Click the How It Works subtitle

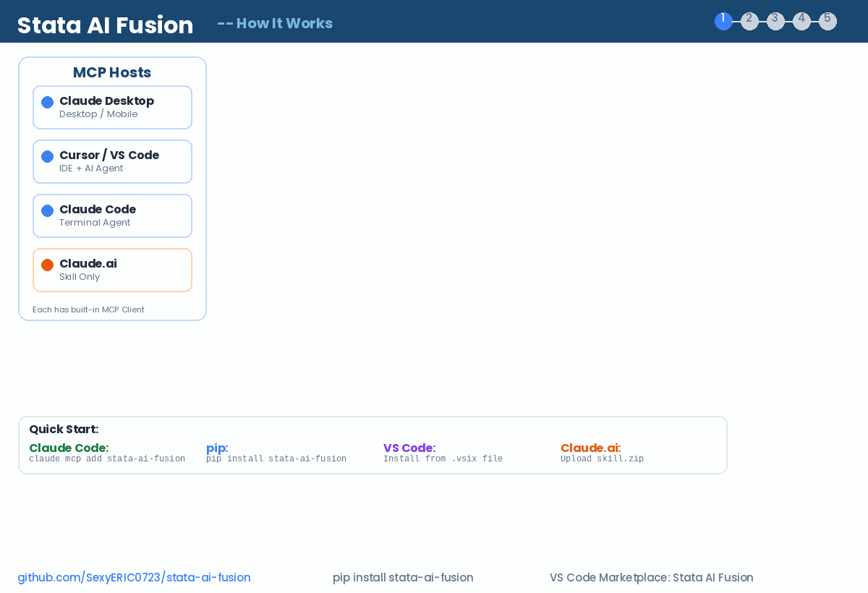275,23
